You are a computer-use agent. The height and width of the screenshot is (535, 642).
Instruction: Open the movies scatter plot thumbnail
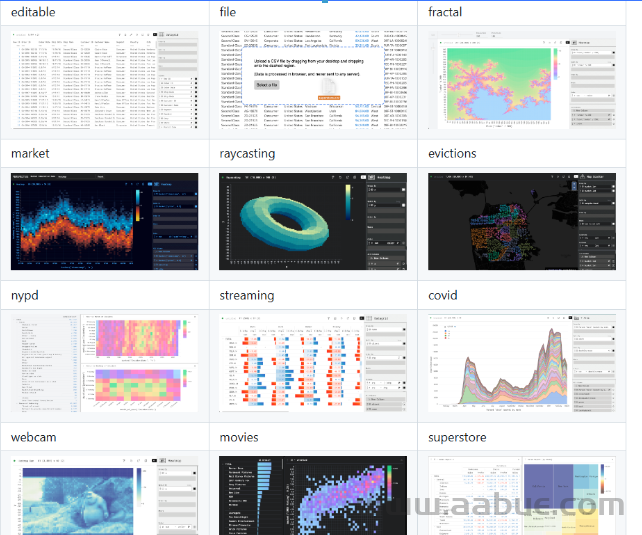[313, 495]
